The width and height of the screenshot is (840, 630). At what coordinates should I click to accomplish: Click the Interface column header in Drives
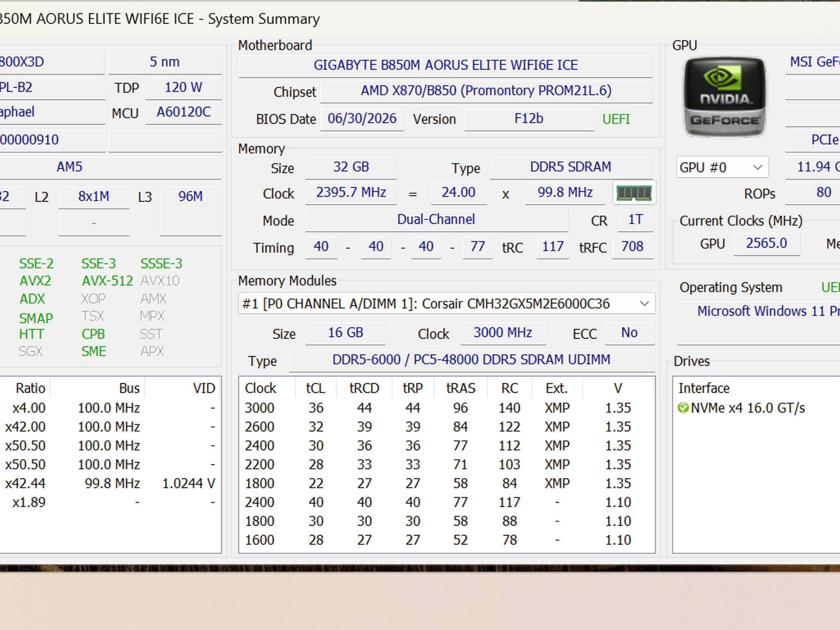(704, 388)
